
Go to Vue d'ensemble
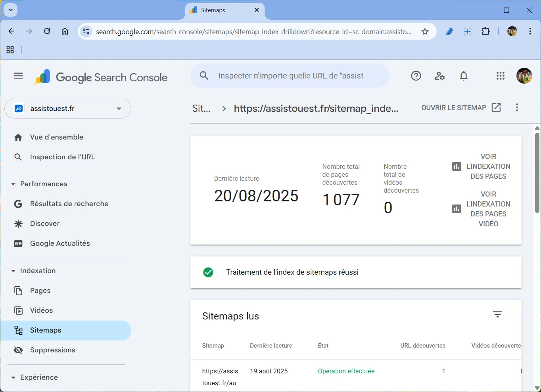pyautogui.click(x=56, y=137)
